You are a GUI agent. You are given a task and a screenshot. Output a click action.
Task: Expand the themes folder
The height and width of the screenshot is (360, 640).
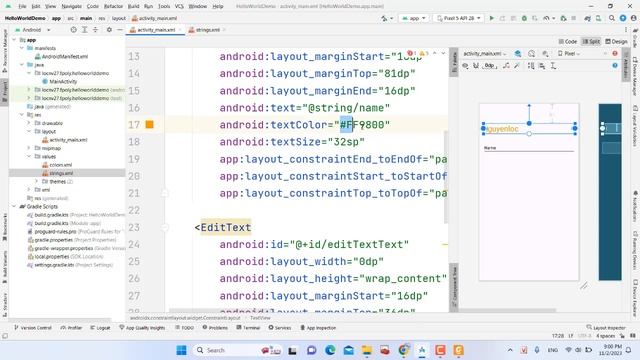36,181
